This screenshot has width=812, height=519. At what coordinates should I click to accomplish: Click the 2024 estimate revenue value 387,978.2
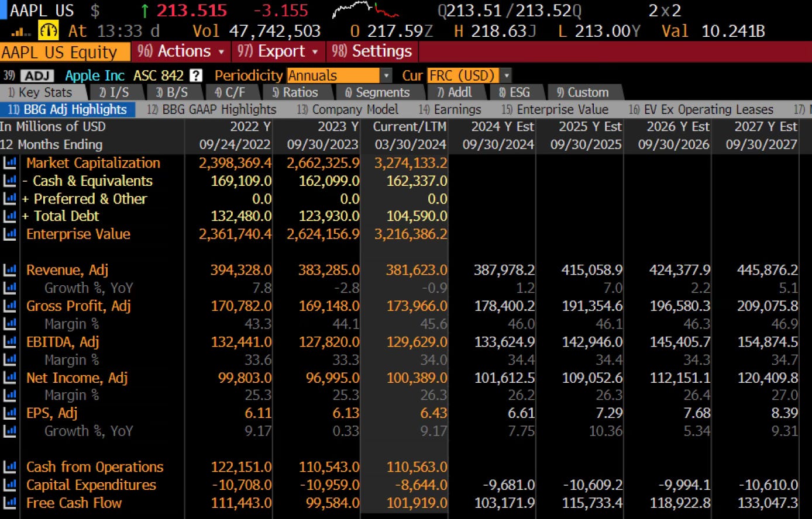(504, 270)
